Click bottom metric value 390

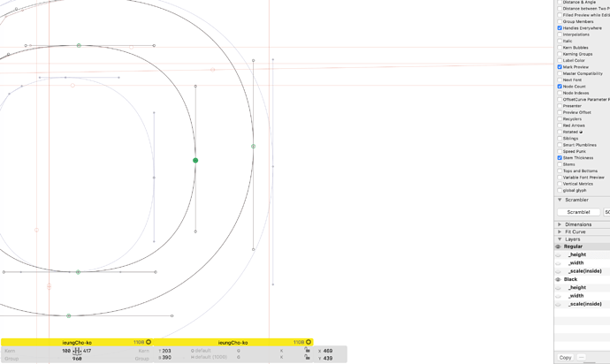166,358
